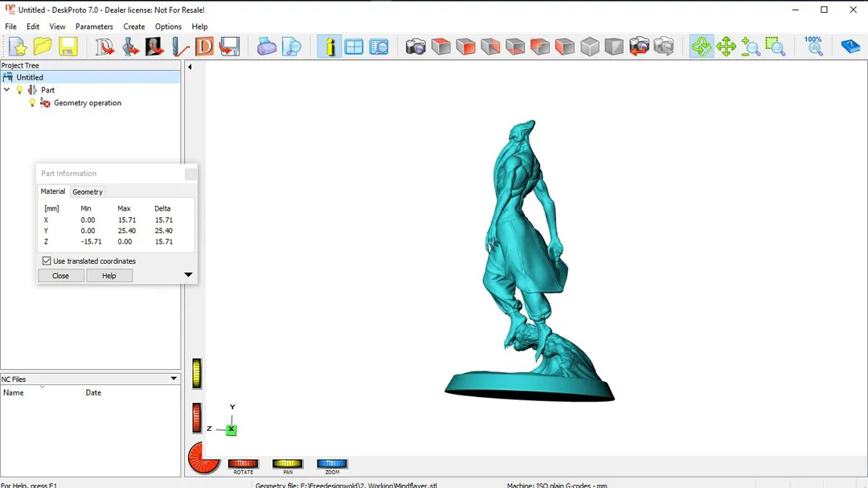Click the Help button in Part Information
Image resolution: width=868 pixels, height=488 pixels.
[x=109, y=276]
